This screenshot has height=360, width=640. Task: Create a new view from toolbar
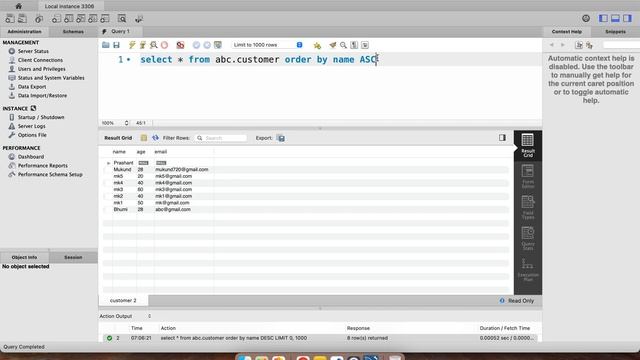pos(81,19)
